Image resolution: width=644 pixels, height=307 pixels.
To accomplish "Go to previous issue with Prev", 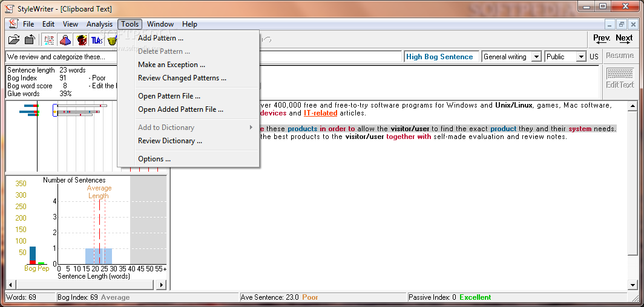I will (x=602, y=39).
